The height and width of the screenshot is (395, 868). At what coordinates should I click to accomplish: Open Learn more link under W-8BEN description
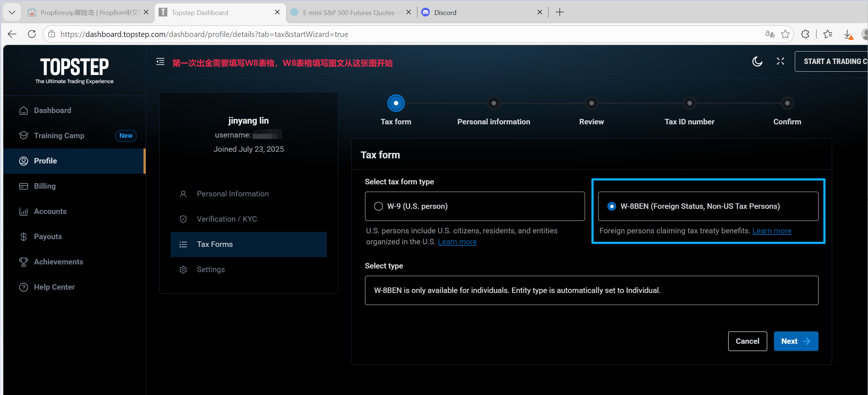click(772, 231)
